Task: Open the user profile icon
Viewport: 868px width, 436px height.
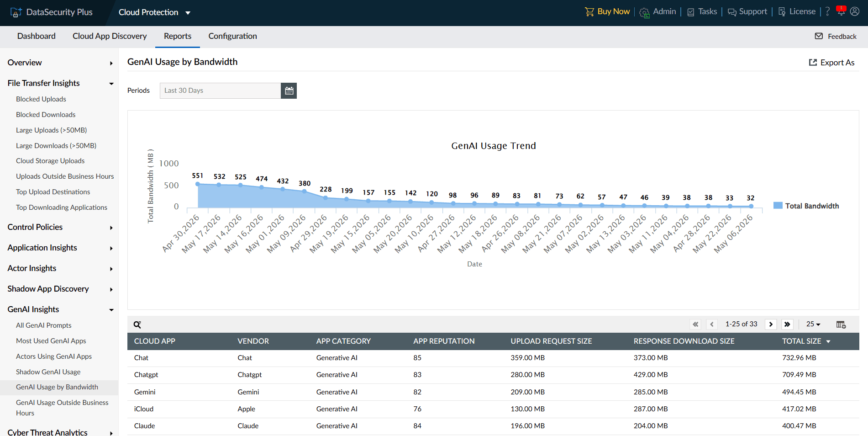Action: [855, 11]
